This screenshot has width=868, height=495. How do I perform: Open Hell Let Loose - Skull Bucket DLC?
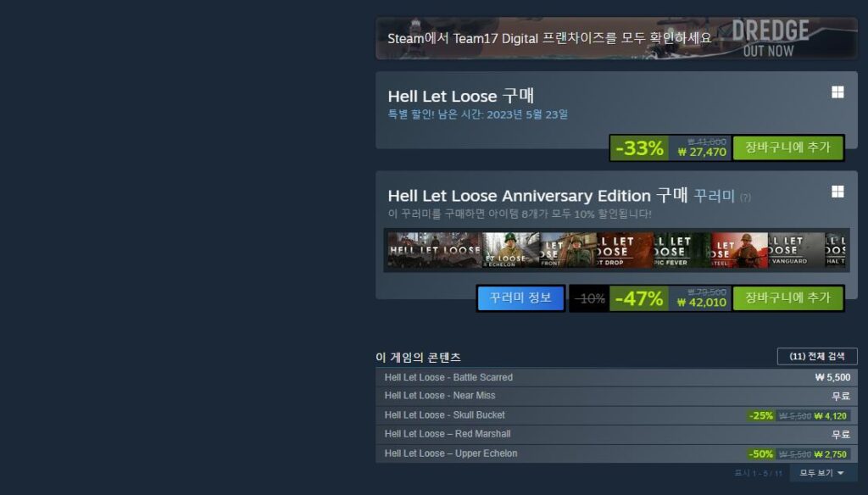click(616, 415)
